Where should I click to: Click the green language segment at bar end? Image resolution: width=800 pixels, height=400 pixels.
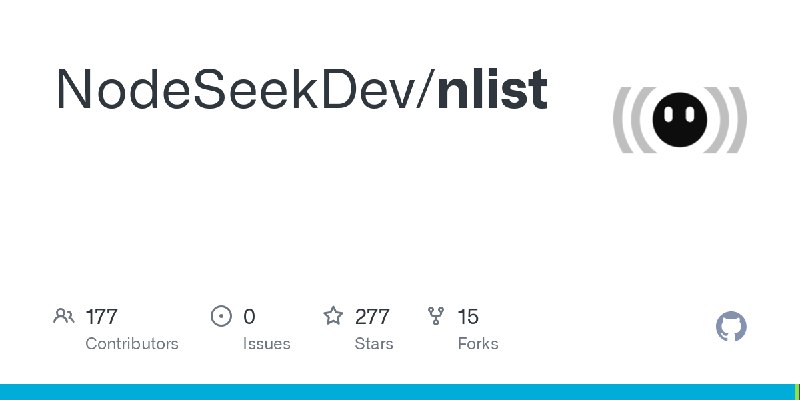pyautogui.click(x=797, y=392)
